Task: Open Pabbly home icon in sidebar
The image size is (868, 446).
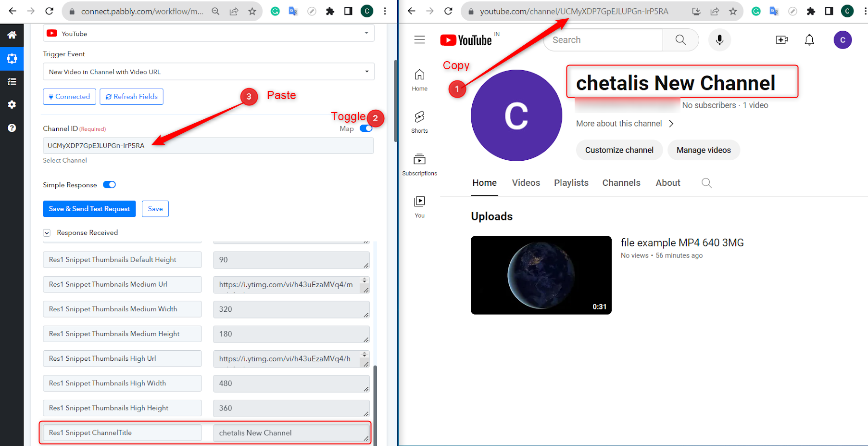Action: pyautogui.click(x=12, y=35)
